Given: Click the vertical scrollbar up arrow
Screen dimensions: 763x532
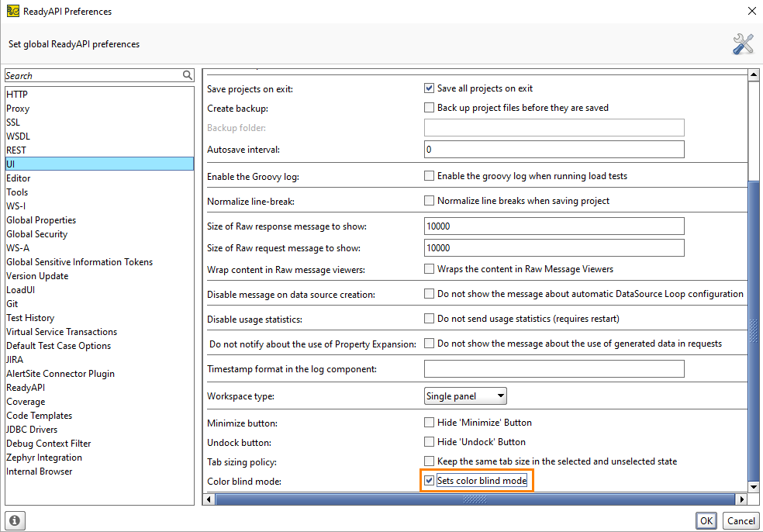Looking at the screenshot, I should pyautogui.click(x=753, y=75).
